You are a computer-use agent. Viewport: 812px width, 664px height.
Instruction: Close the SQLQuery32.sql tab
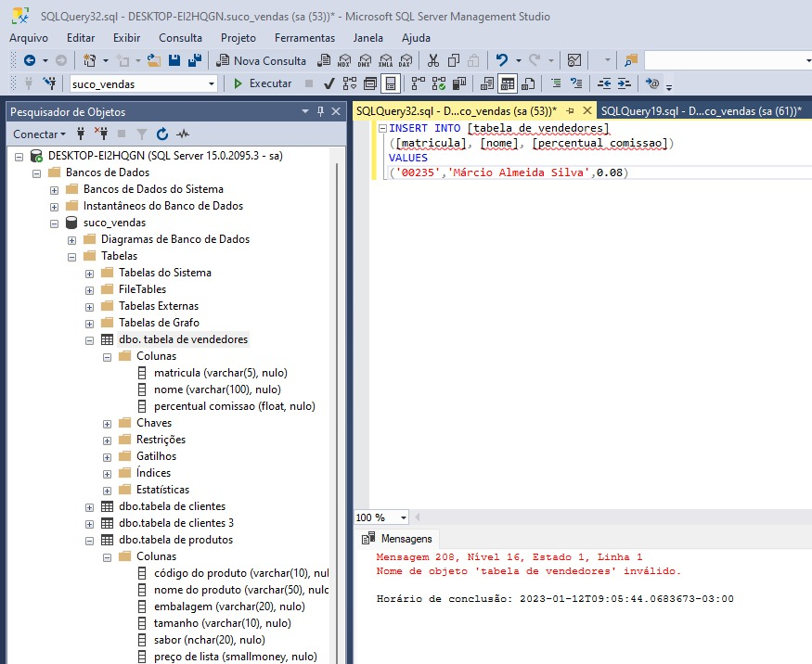(587, 110)
